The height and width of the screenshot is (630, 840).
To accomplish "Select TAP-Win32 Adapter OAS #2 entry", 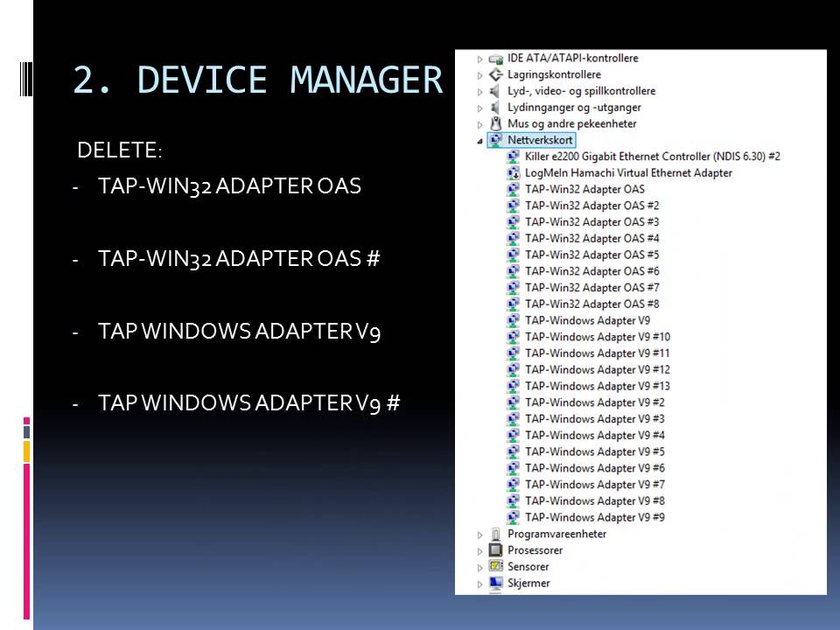I will pos(592,206).
